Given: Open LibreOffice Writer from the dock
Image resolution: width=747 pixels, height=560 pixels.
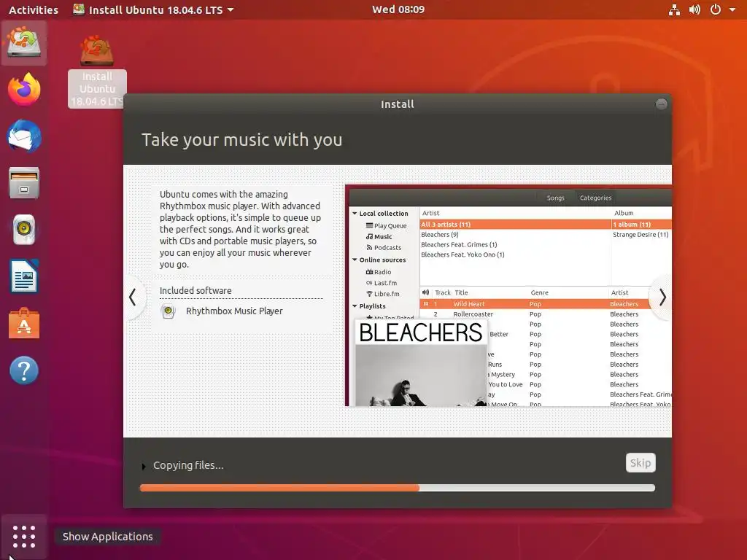Looking at the screenshot, I should (x=24, y=276).
